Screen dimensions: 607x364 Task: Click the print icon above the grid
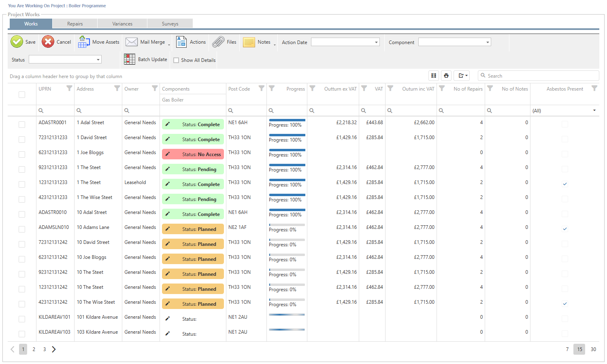446,76
